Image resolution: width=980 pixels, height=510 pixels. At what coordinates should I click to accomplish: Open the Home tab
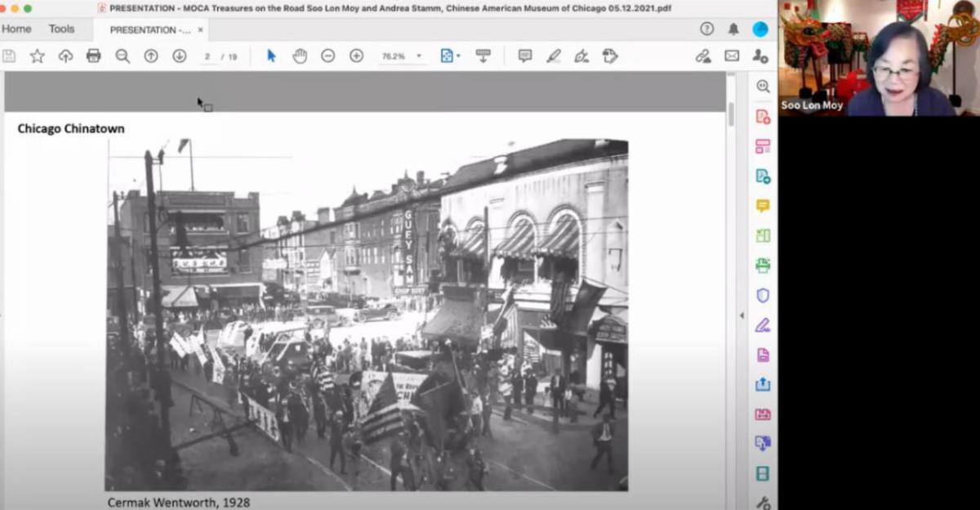point(16,29)
